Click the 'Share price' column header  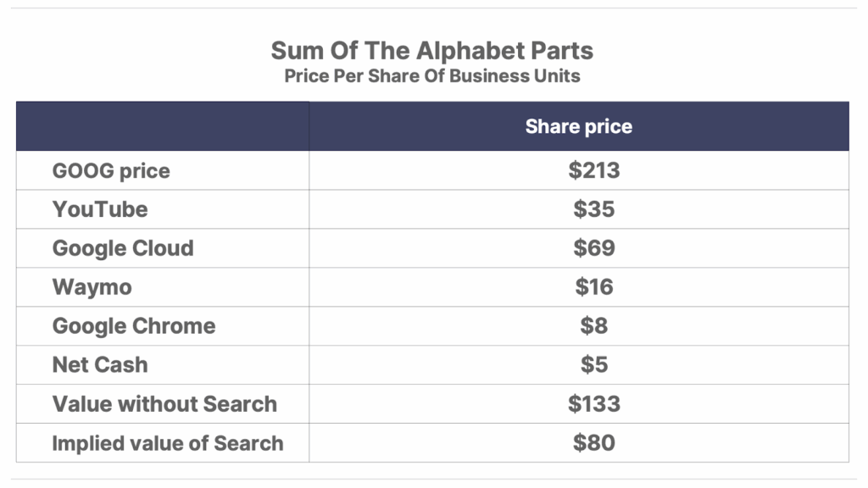(x=578, y=126)
